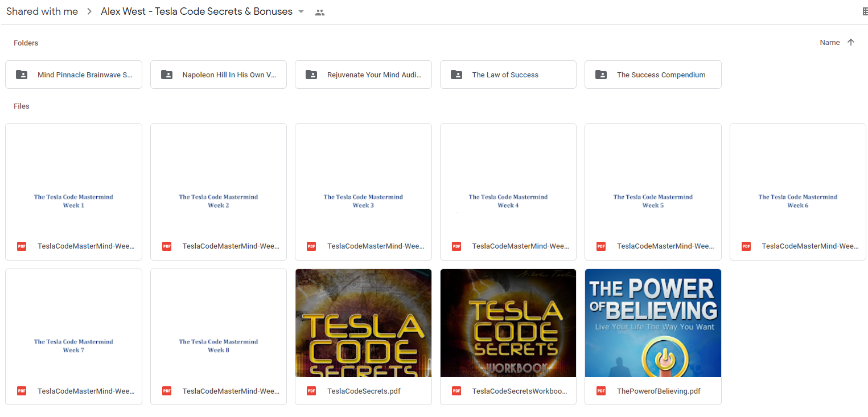868x417 pixels.
Task: Click the PDF icon under the Week 5 Mastermind thumbnail
Action: 601,246
